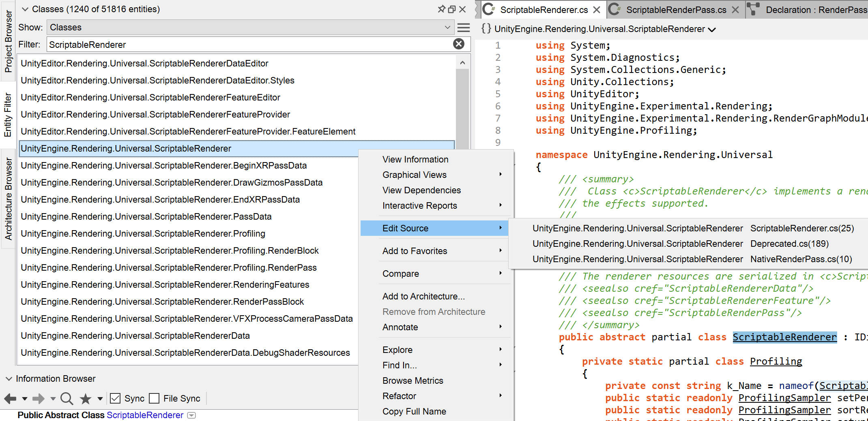868x421 pixels.
Task: Open the favorites star dropdown arrow
Action: coord(100,399)
